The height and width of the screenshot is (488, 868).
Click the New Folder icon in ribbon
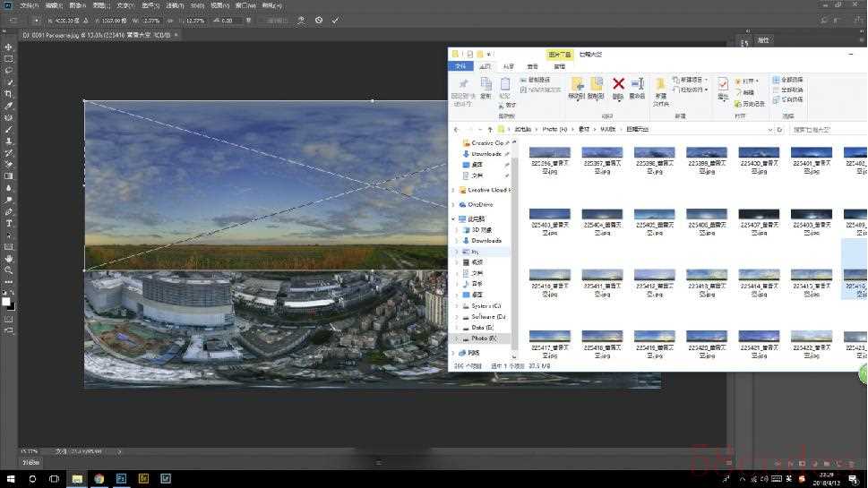pos(660,84)
